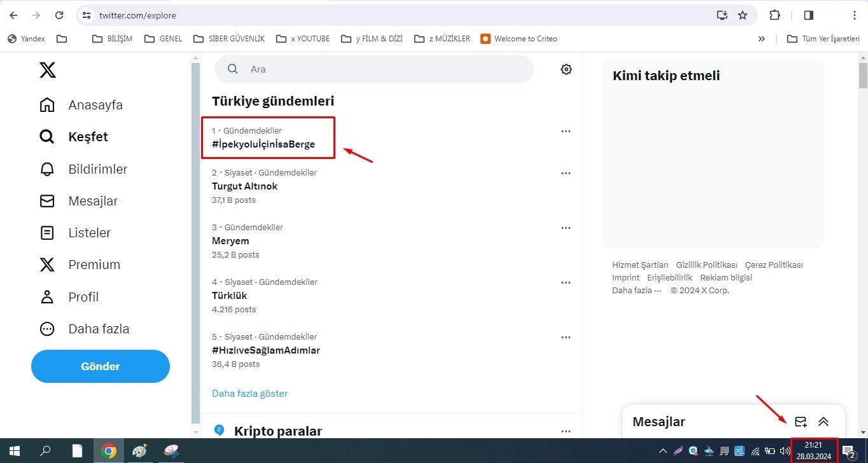Screen dimensions: 868x463
Task: Open Turgut Altınok trend
Action: coord(244,186)
